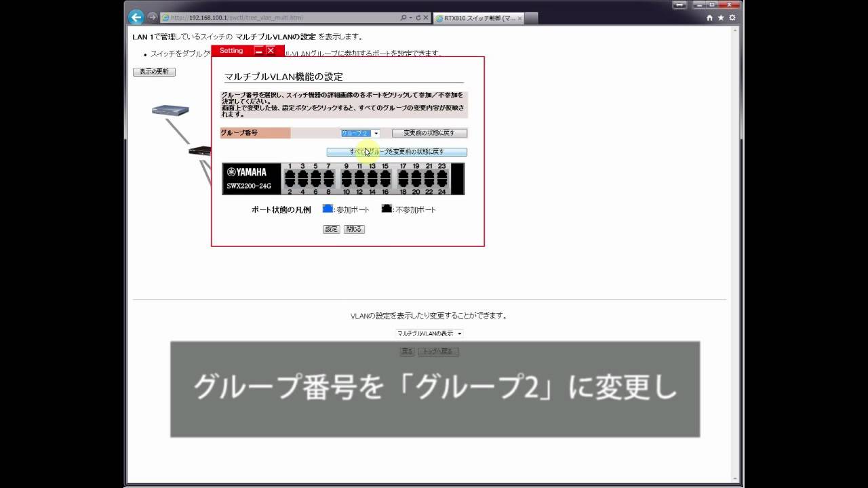Click the マルチプルVLAN機能の設定 heading
Screen dimensions: 868x488
[x=283, y=77]
